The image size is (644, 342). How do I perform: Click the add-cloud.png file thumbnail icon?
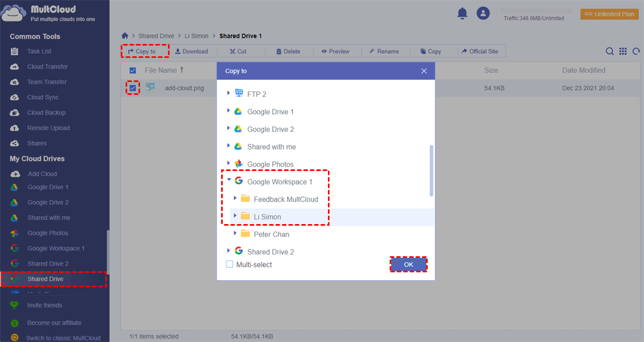point(151,87)
